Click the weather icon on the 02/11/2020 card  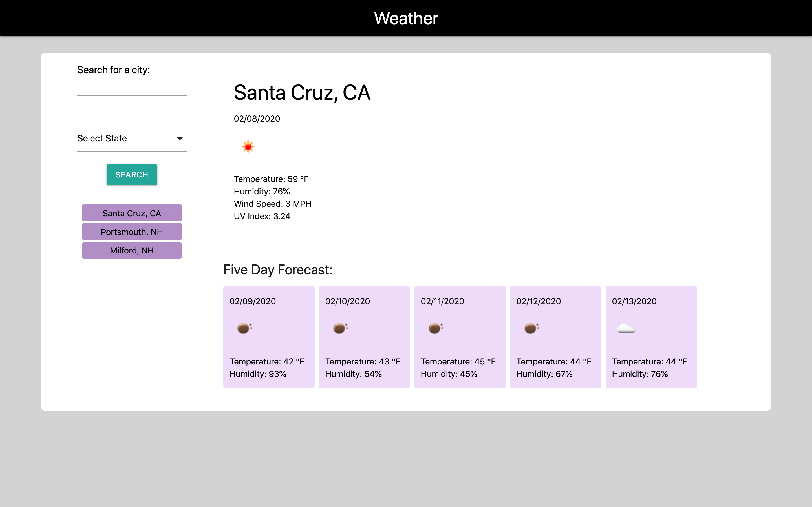pos(436,328)
